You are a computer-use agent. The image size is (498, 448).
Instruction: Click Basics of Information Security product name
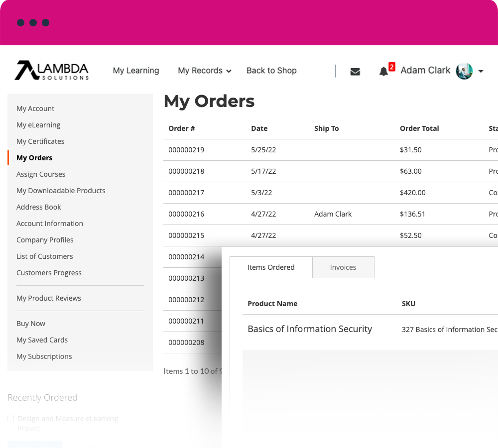310,329
